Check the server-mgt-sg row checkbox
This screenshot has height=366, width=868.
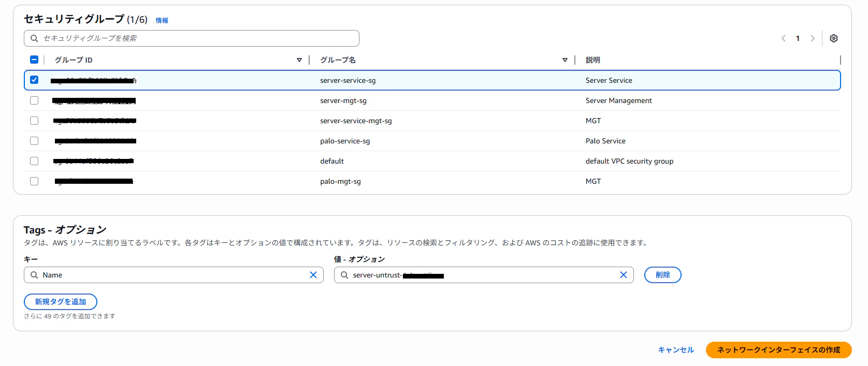34,100
